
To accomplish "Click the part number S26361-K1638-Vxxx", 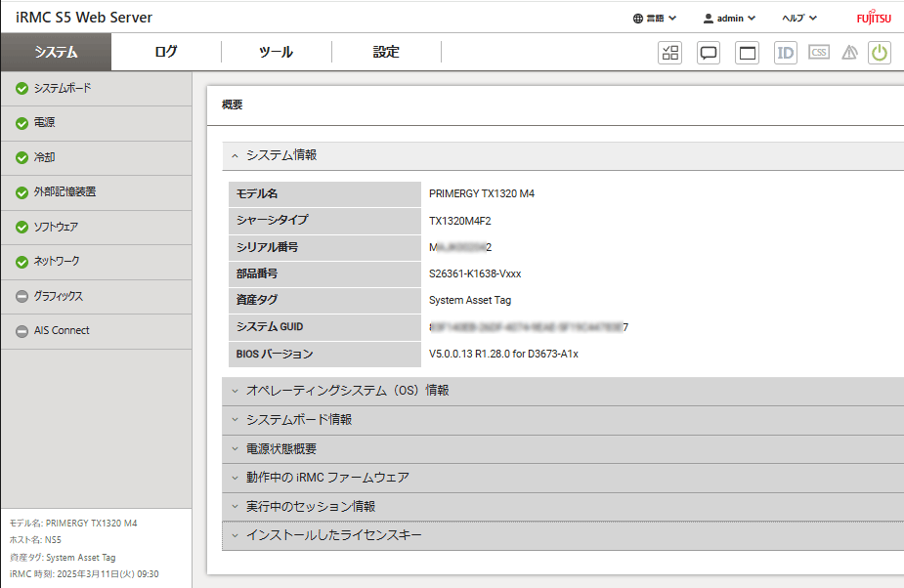I will pyautogui.click(x=475, y=273).
